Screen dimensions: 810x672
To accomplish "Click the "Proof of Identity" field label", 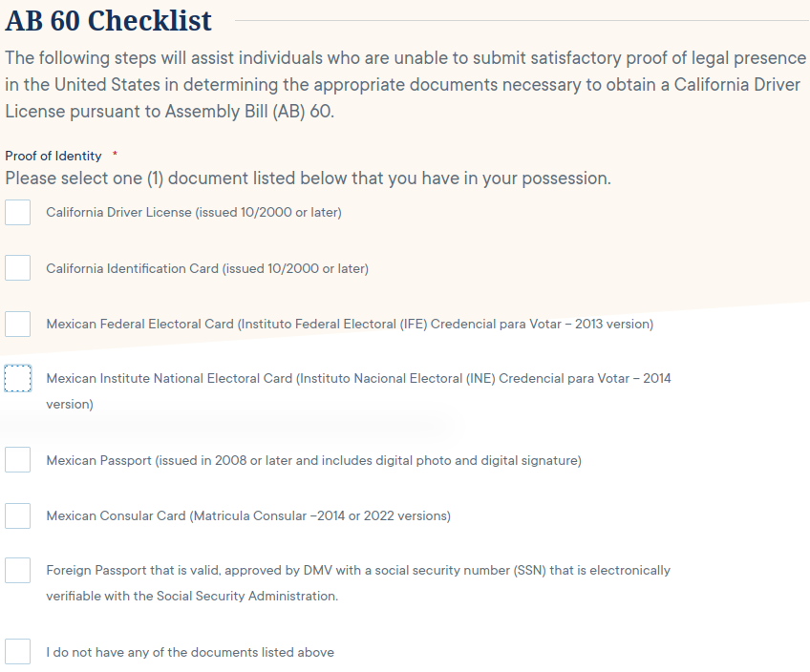I will 53,156.
